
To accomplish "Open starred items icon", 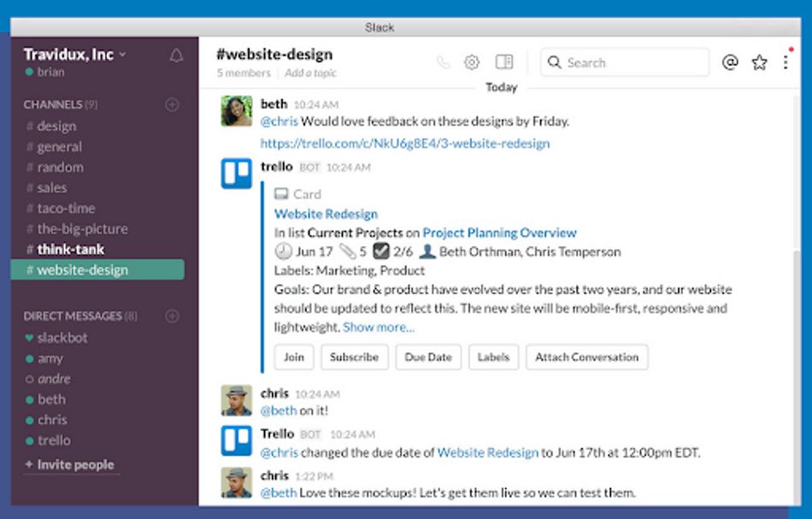I will [759, 62].
